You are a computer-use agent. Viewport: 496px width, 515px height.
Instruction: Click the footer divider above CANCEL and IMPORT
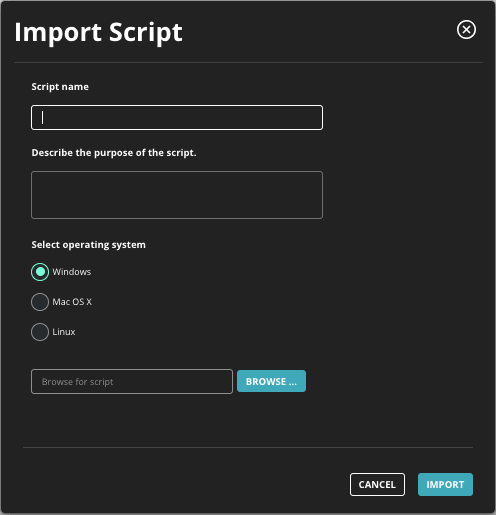coord(248,447)
